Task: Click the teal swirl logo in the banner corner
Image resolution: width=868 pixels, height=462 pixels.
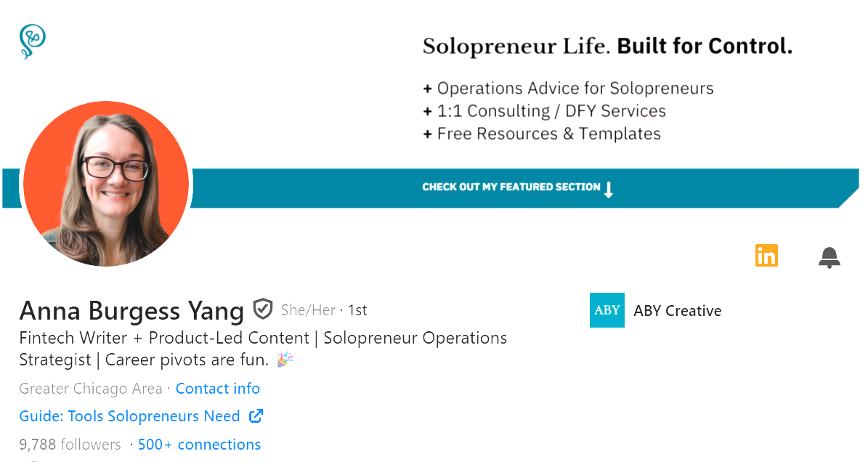Action: (x=31, y=41)
